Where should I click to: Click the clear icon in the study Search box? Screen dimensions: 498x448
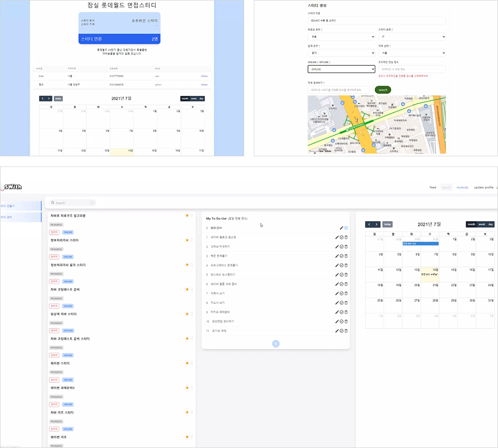click(x=92, y=203)
